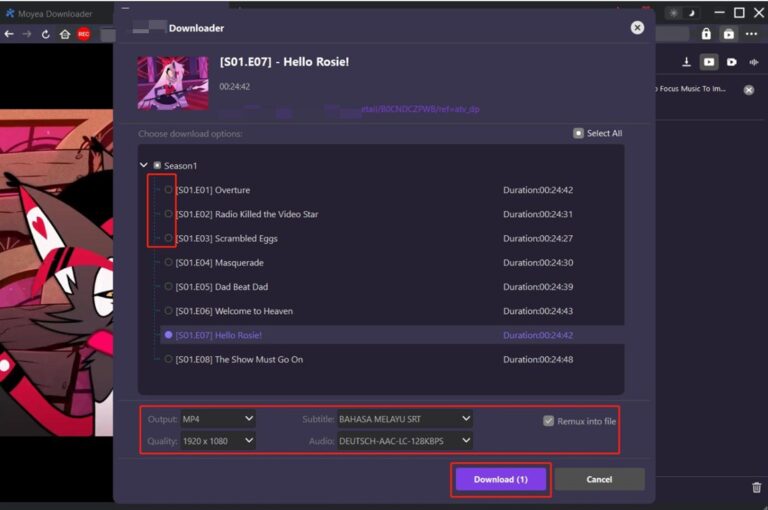Go to the home page icon
This screenshot has width=768, height=510.
pyautogui.click(x=65, y=34)
